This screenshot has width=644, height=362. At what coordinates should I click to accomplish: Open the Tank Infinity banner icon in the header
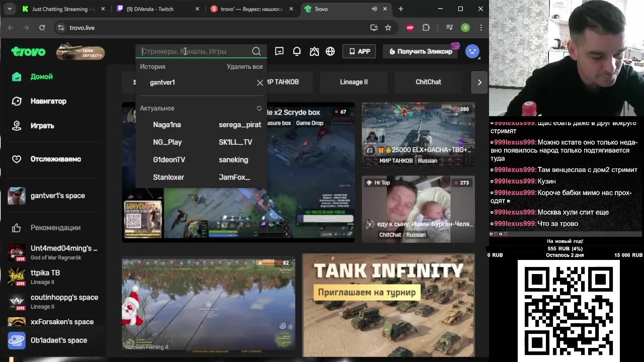point(80,52)
